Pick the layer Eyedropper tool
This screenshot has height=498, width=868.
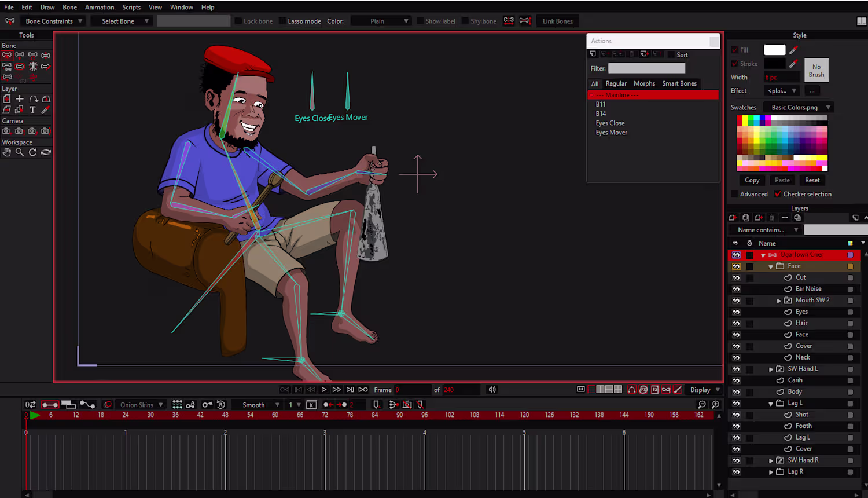[x=45, y=110]
